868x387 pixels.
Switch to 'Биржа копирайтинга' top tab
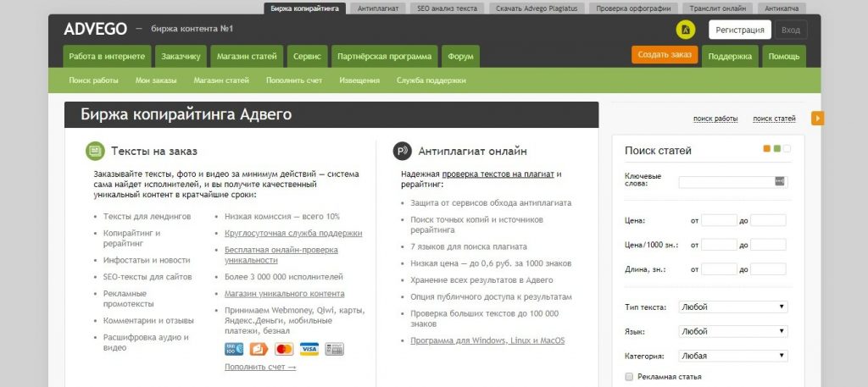305,8
